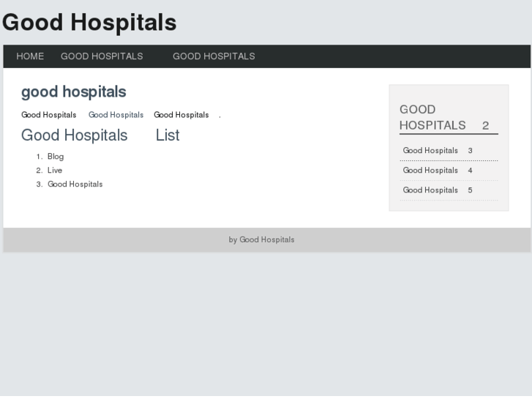Screen dimensions: 532x399
Task: Open the 'Live' list entry
Action: tap(55, 171)
